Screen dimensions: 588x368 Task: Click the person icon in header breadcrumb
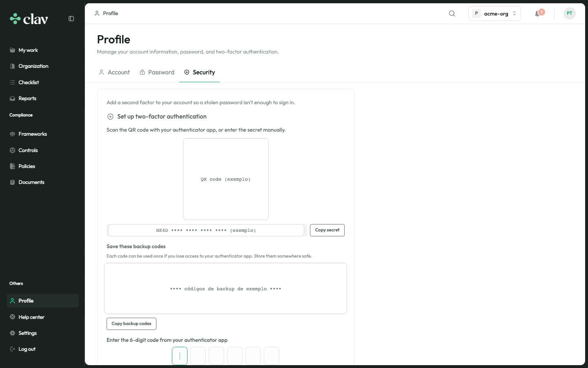97,13
